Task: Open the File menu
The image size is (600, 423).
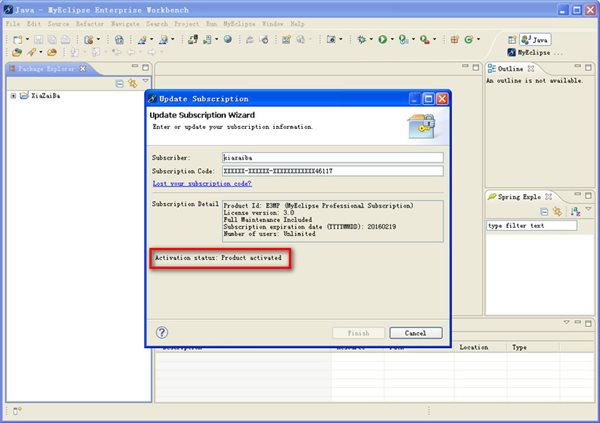Action: tap(13, 24)
